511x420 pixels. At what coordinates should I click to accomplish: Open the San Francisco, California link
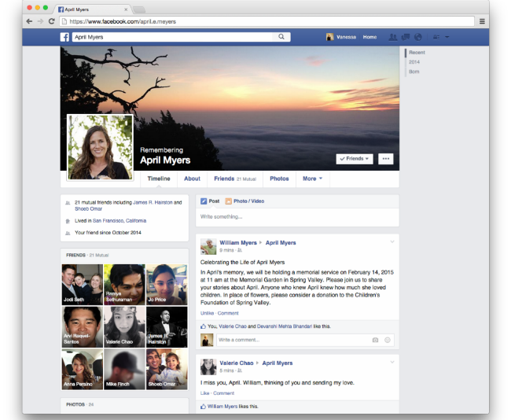[119, 221]
